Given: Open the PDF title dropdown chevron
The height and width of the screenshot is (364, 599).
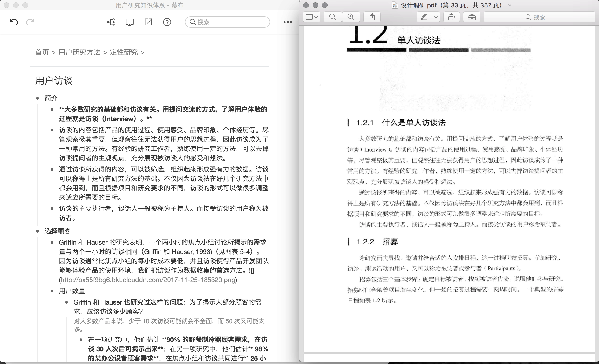Looking at the screenshot, I should pyautogui.click(x=510, y=5).
